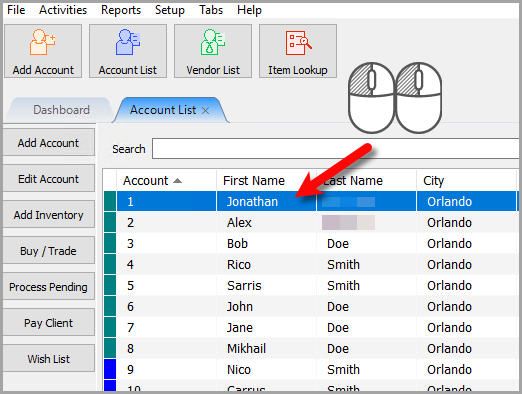Open the Reports menu

coord(121,10)
